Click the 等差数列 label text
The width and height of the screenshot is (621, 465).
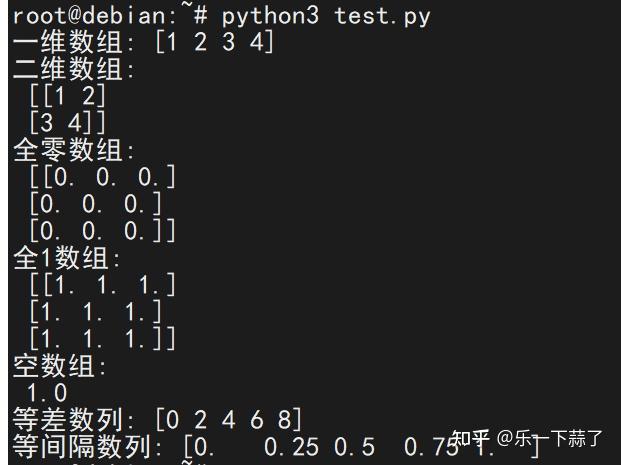coord(67,419)
